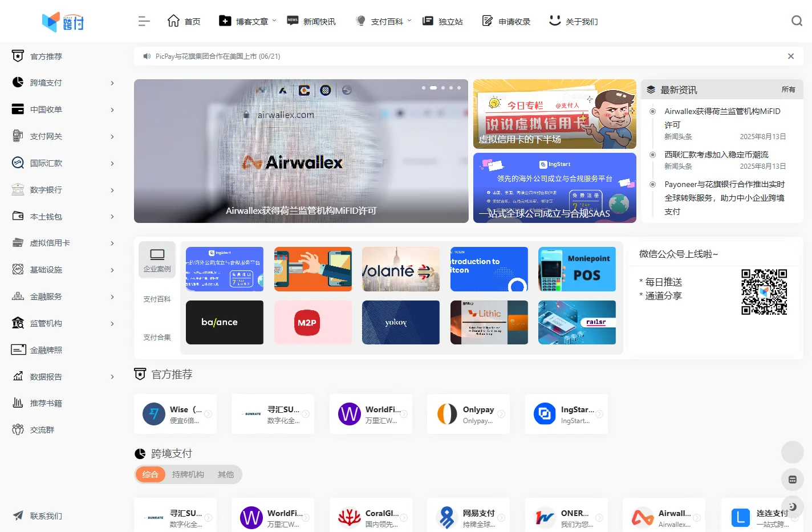The height and width of the screenshot is (532, 812).
Task: Select the 持牌机构 tab
Action: (x=188, y=474)
